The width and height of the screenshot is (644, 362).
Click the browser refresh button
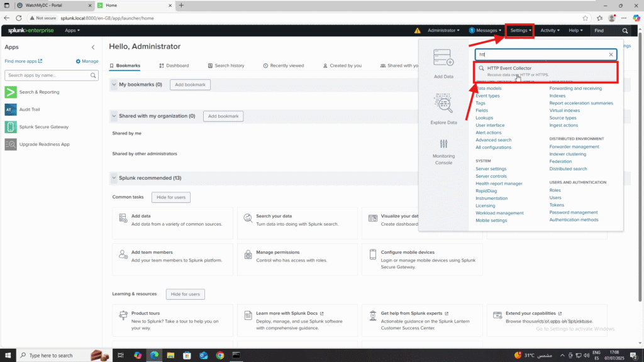(x=19, y=18)
